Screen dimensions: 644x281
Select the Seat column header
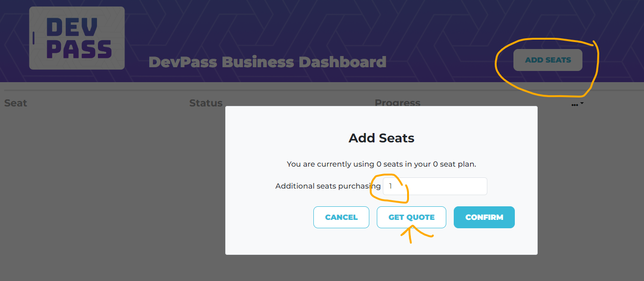[16, 103]
